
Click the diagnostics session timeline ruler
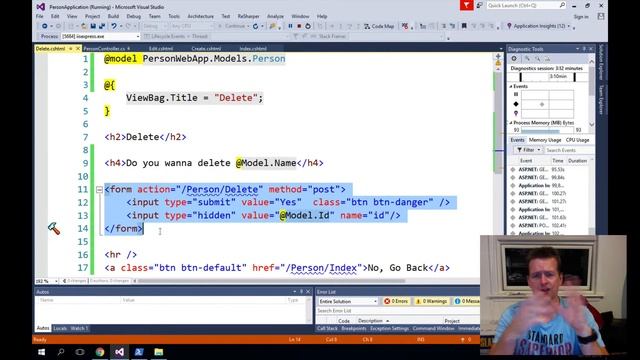click(548, 77)
